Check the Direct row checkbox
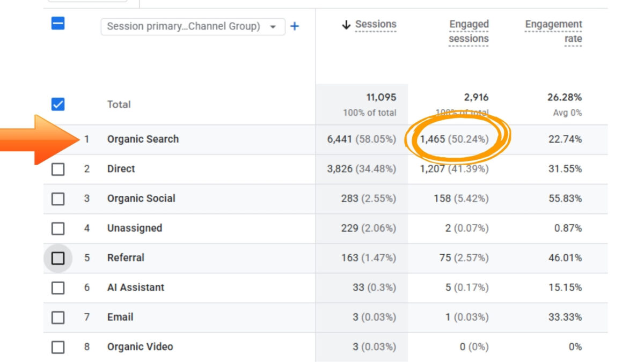 pos(58,169)
